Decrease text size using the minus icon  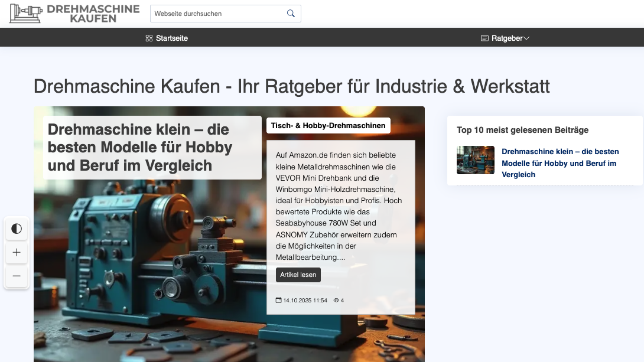tap(17, 276)
